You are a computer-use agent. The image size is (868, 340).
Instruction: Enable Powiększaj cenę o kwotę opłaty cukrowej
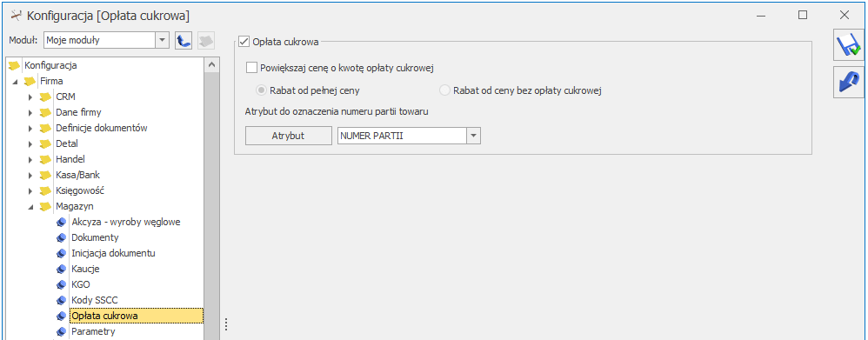pos(251,68)
